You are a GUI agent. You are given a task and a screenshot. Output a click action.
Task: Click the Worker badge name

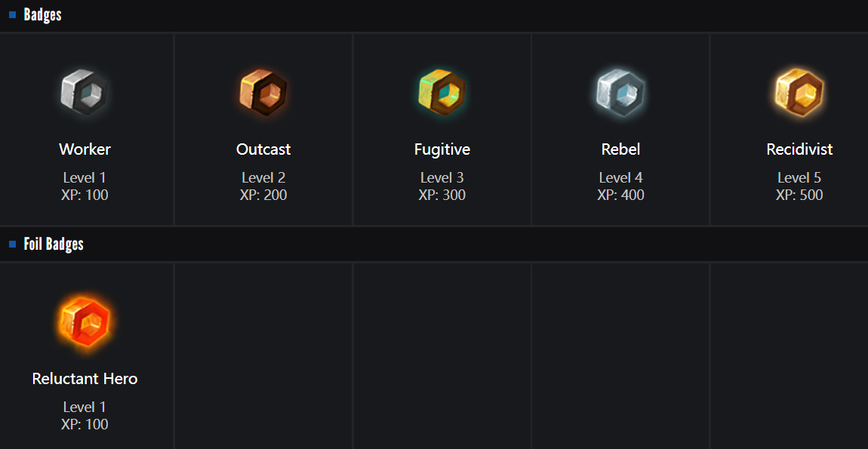tap(85, 149)
